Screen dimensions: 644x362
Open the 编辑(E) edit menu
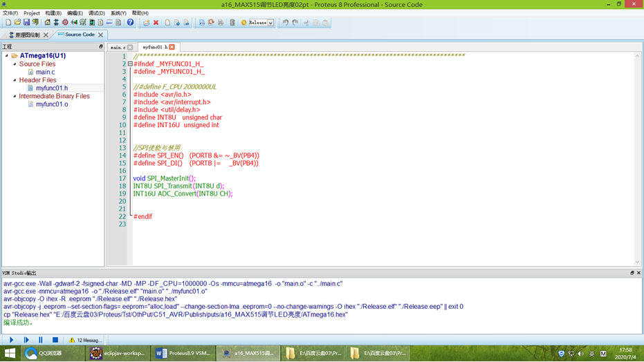(75, 13)
